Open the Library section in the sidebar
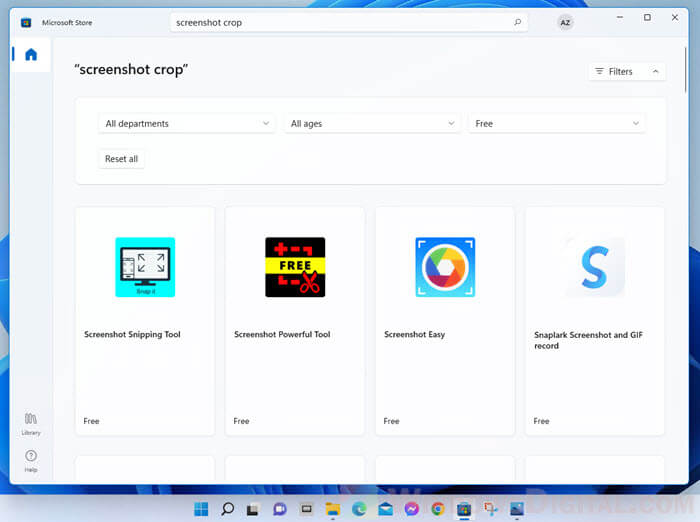The height and width of the screenshot is (522, 700). [x=31, y=424]
